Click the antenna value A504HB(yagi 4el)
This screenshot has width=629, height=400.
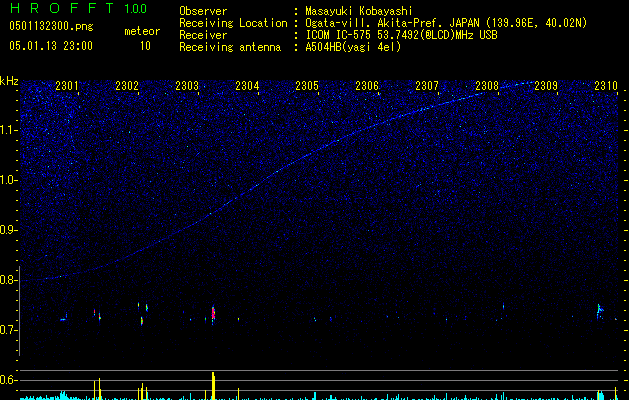(353, 47)
